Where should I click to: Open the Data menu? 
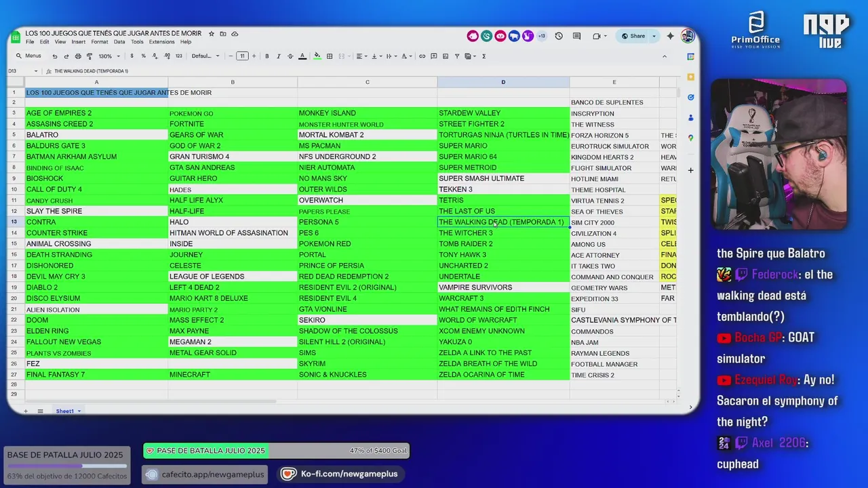point(119,42)
